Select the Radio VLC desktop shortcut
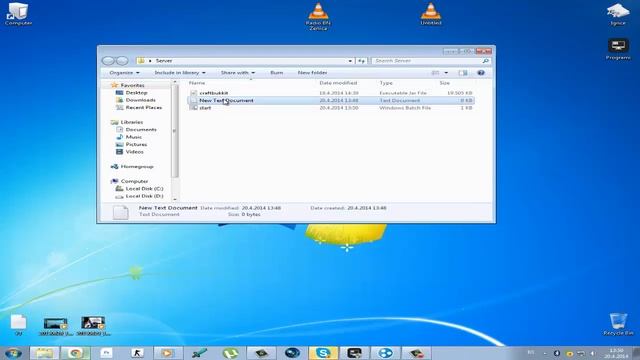Image resolution: width=640 pixels, height=360 pixels. (318, 16)
